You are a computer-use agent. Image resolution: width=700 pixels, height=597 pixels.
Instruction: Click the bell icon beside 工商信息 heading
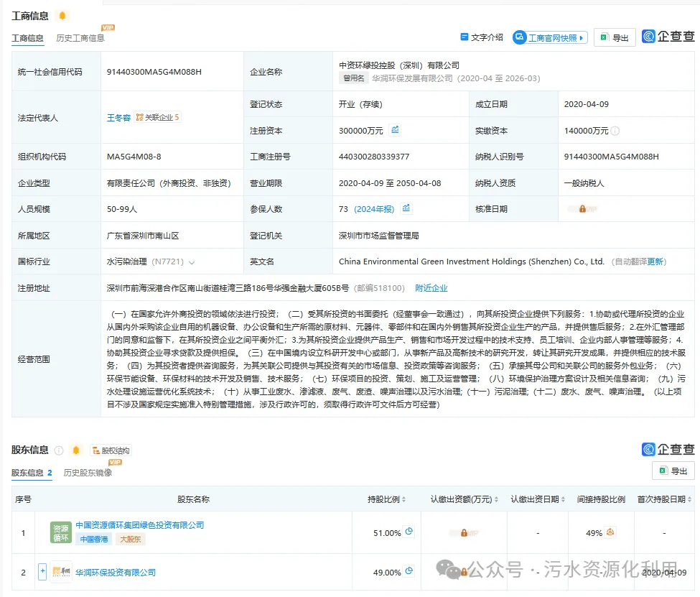pyautogui.click(x=62, y=16)
